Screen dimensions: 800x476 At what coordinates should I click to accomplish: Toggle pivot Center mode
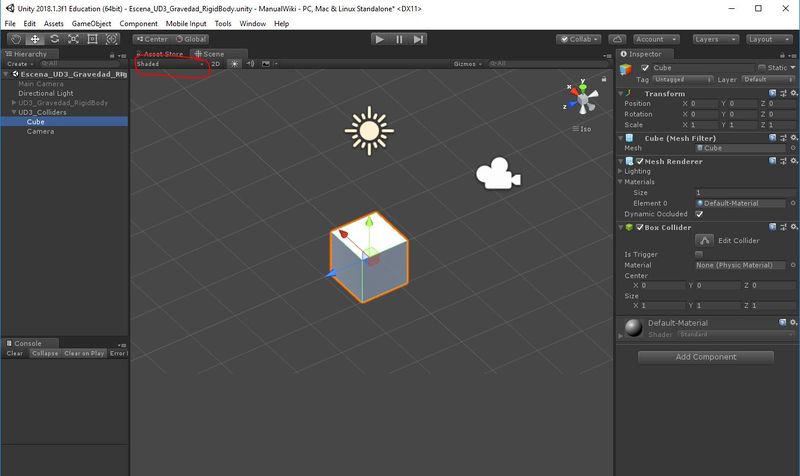[x=152, y=39]
